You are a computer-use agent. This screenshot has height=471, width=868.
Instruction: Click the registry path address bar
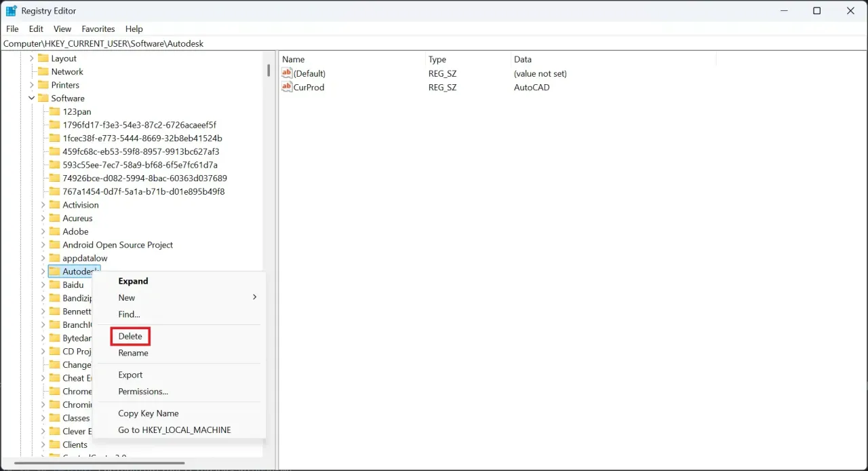[x=434, y=43]
